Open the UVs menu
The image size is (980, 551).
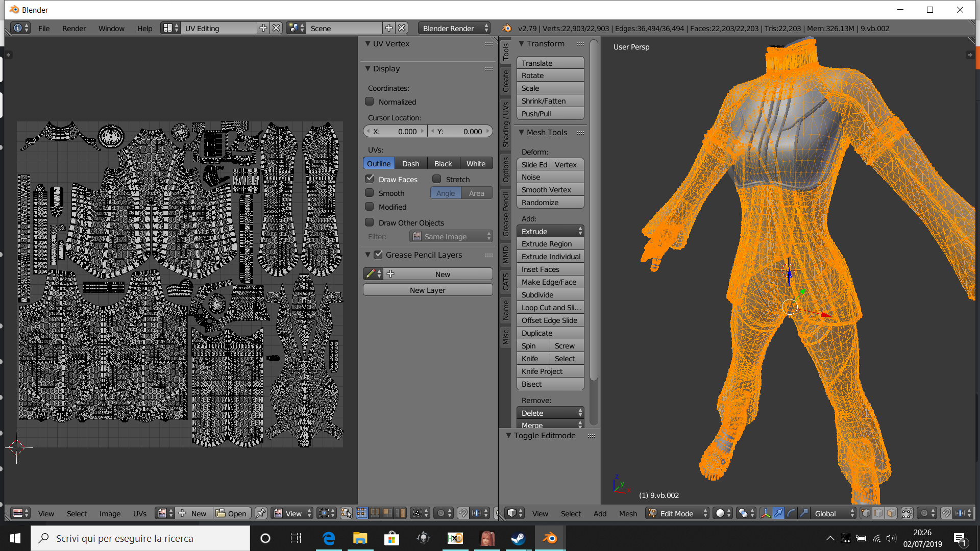click(x=139, y=513)
